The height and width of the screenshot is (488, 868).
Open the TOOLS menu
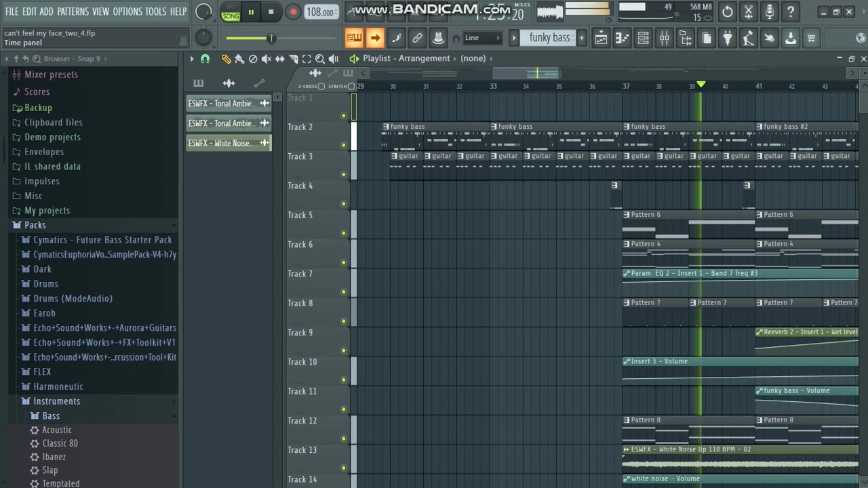coord(155,12)
